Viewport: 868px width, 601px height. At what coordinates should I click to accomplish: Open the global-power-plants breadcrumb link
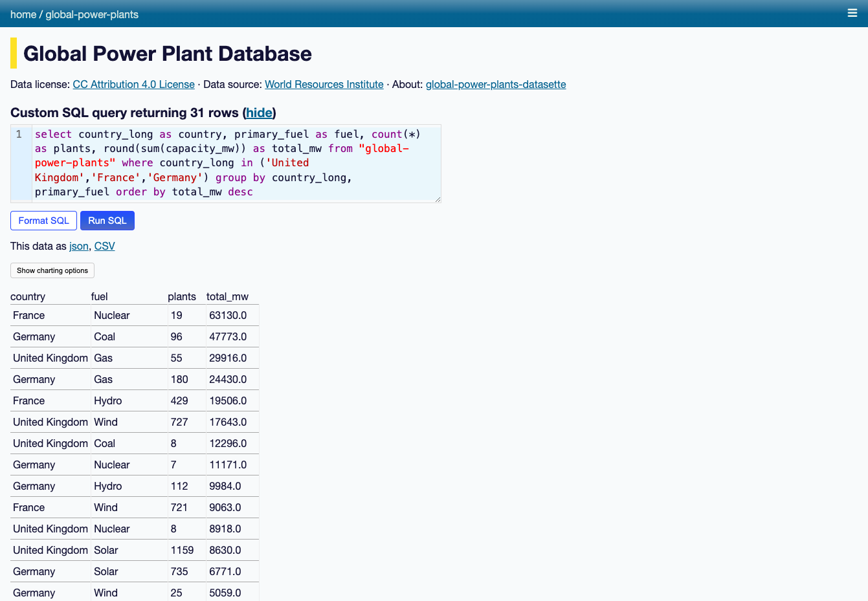click(92, 14)
